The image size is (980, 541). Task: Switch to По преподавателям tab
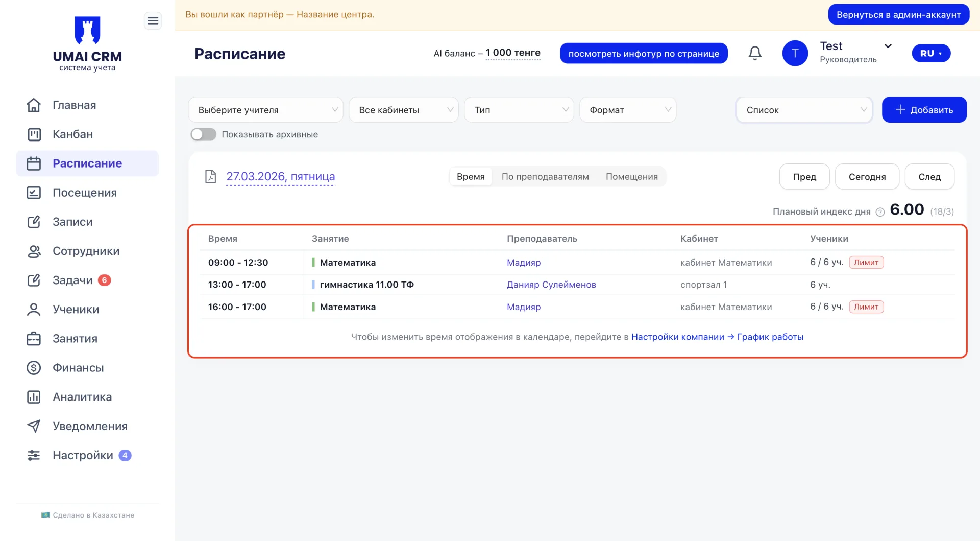(x=545, y=177)
